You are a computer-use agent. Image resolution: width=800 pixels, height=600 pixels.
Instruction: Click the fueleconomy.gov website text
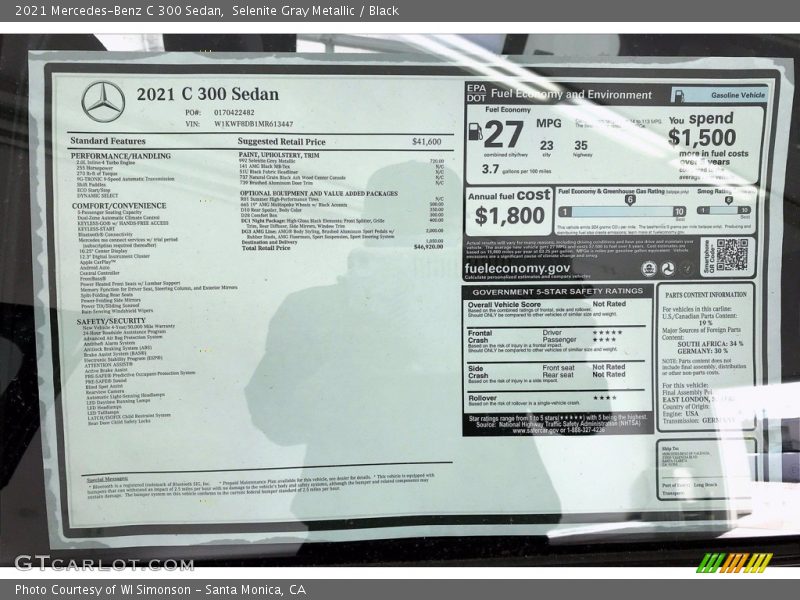coord(517,268)
